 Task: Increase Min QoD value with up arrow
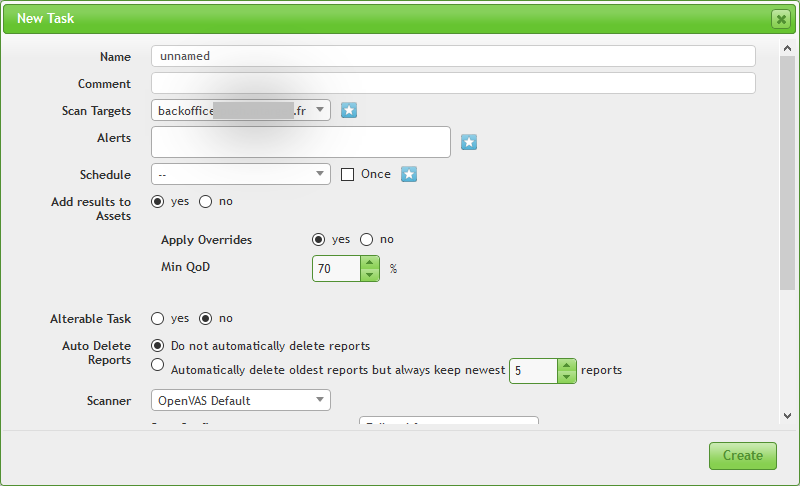point(369,262)
